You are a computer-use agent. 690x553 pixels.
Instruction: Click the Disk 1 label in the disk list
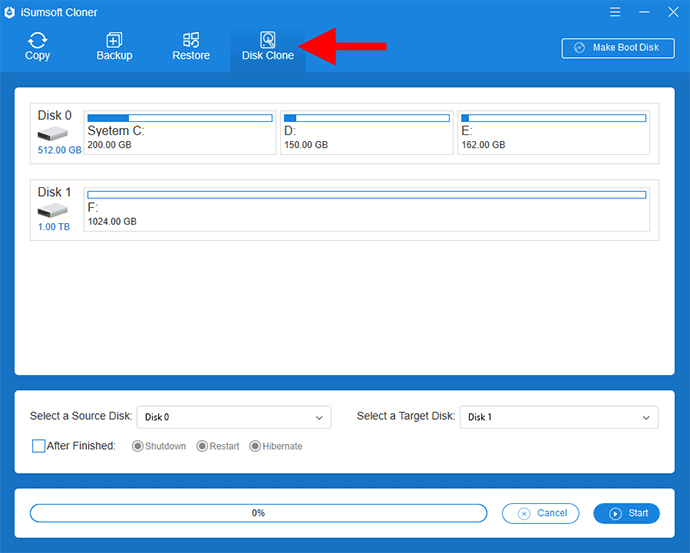coord(54,192)
